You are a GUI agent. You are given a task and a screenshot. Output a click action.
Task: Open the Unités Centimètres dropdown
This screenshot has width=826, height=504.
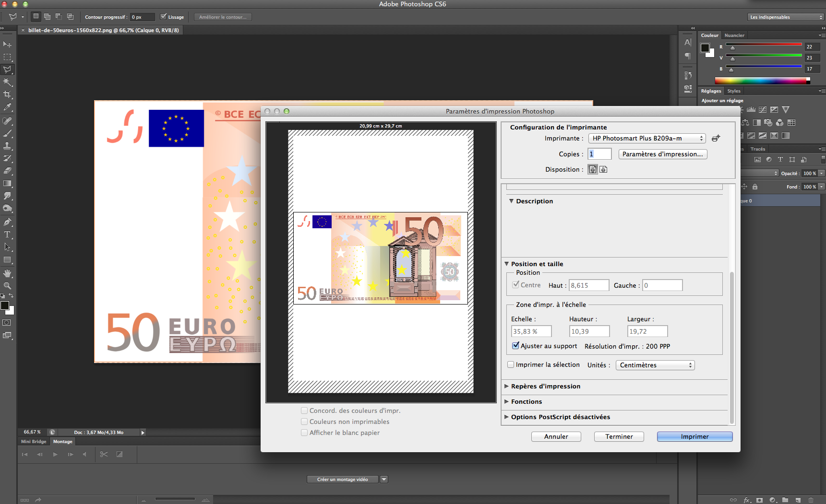coord(655,365)
